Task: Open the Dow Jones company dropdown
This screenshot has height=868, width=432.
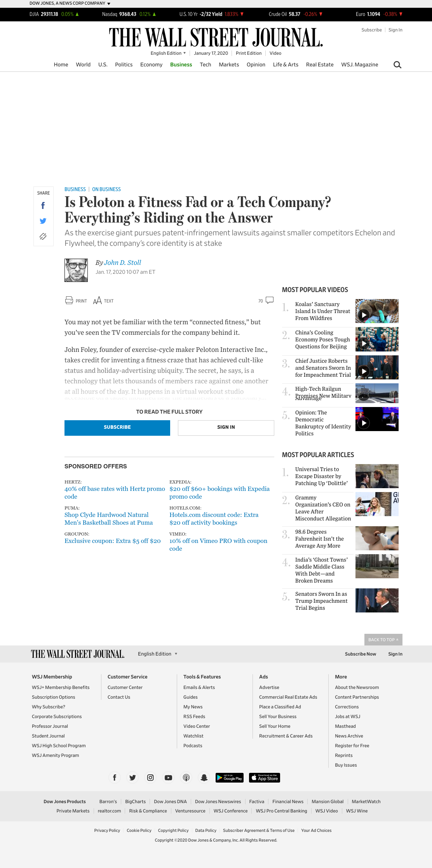Action: (70, 3)
